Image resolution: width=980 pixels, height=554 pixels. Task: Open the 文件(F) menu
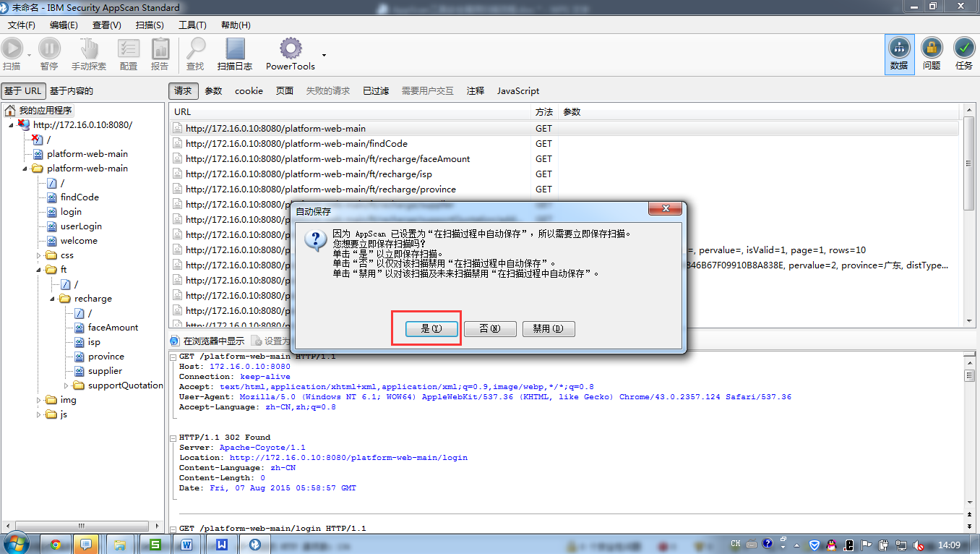pos(22,25)
